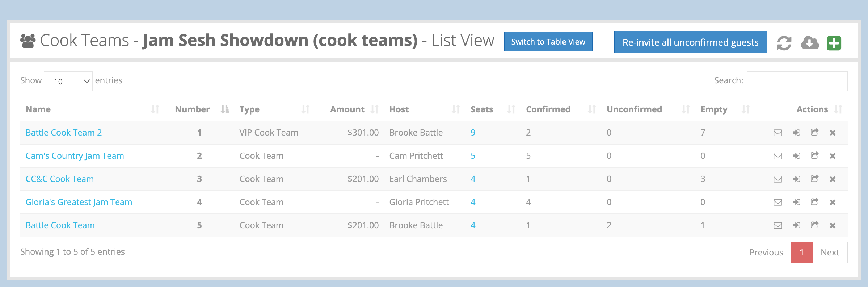Click sign-in arrow icon for Cam's Country Jam Team
Screen dimensions: 868x287
click(796, 156)
